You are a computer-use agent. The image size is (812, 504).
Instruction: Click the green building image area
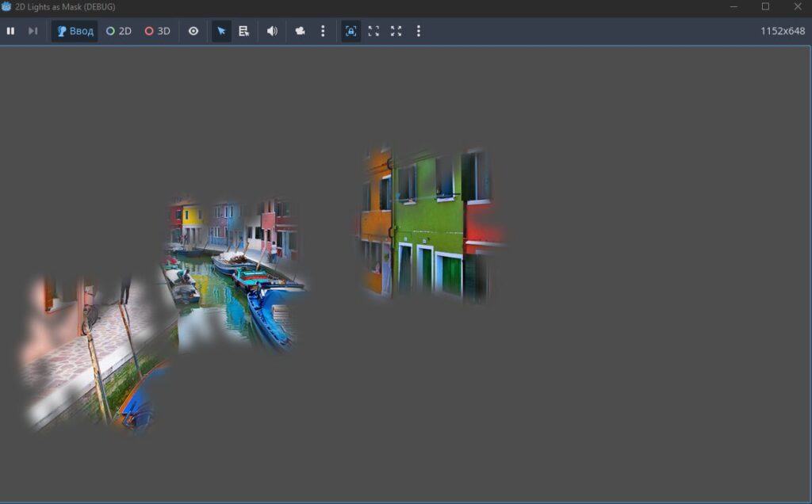(430, 224)
